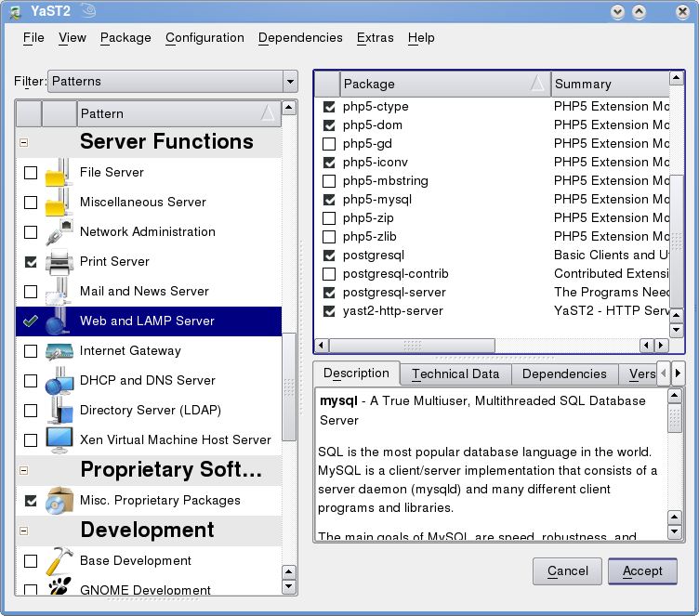The width and height of the screenshot is (699, 616).
Task: Enable the Mail and News Server pattern
Action: [31, 292]
